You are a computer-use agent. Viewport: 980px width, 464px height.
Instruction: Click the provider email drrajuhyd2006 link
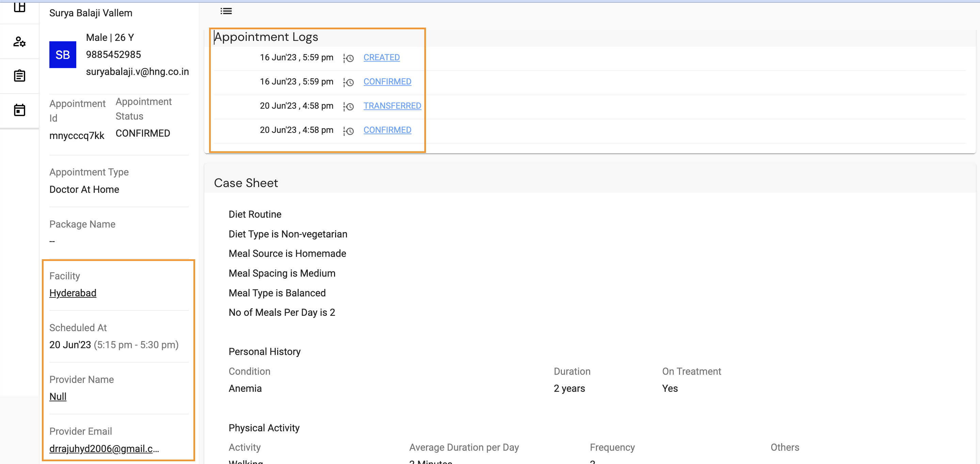(104, 448)
